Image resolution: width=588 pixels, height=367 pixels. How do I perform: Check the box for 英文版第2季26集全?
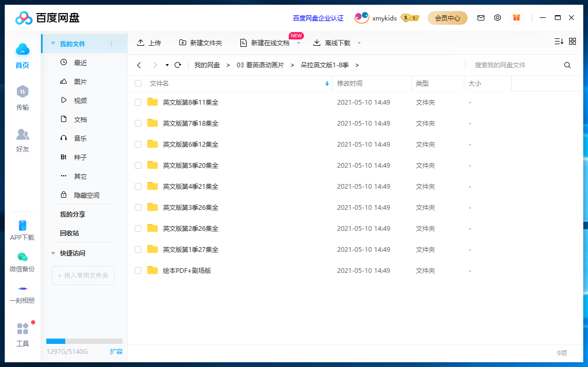click(x=138, y=228)
